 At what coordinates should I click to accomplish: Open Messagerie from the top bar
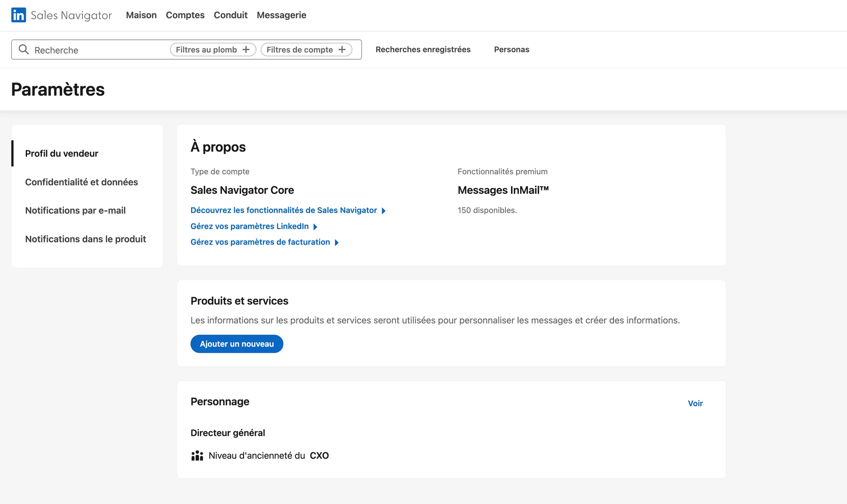282,15
